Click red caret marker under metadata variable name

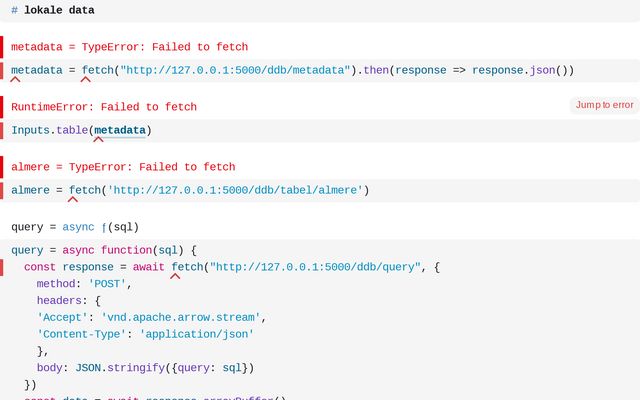[15, 80]
